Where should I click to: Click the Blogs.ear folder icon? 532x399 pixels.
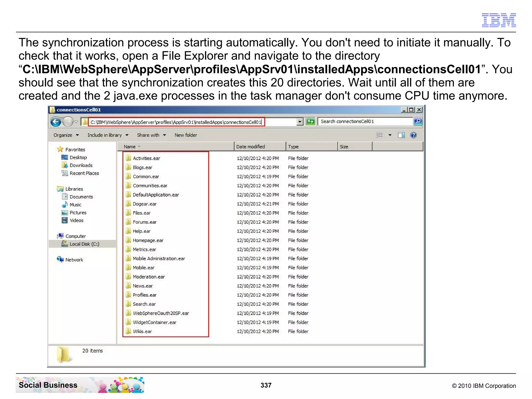pyautogui.click(x=128, y=167)
